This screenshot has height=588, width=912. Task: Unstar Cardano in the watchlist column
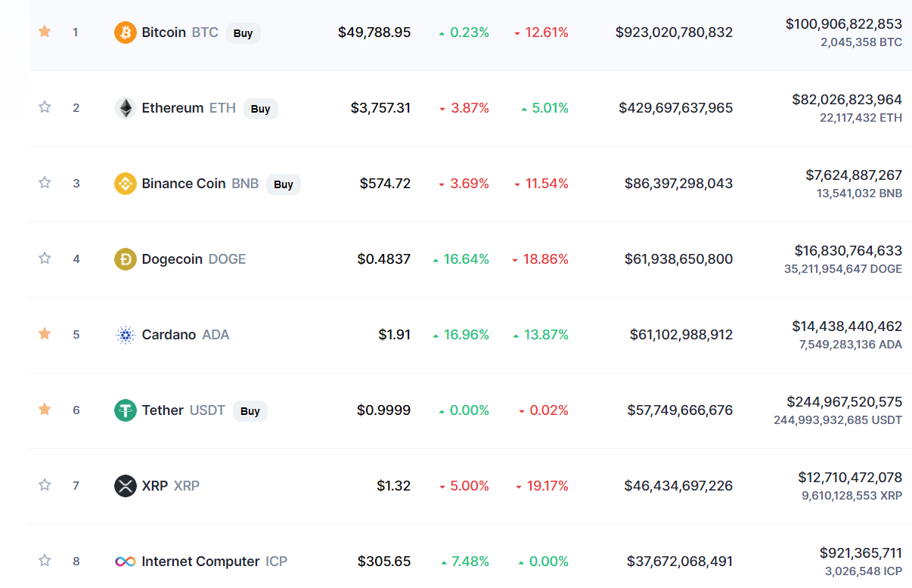click(x=45, y=334)
